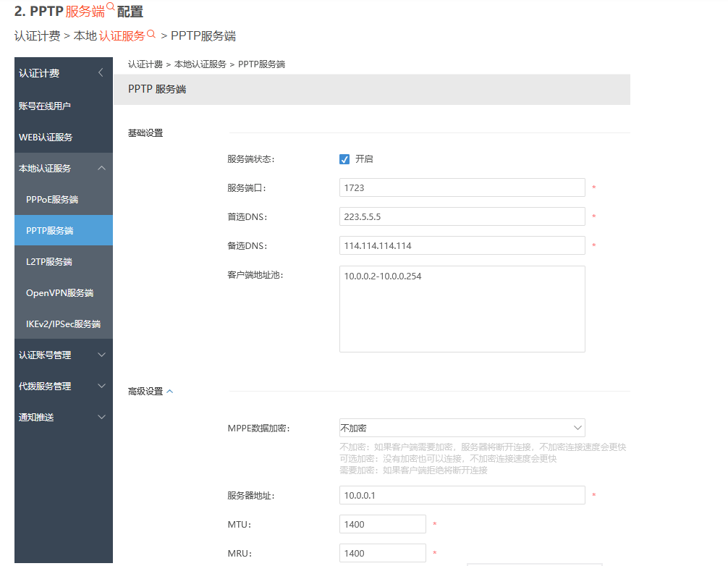Click 本地认证服务 in the page breadcrumb

click(x=200, y=64)
